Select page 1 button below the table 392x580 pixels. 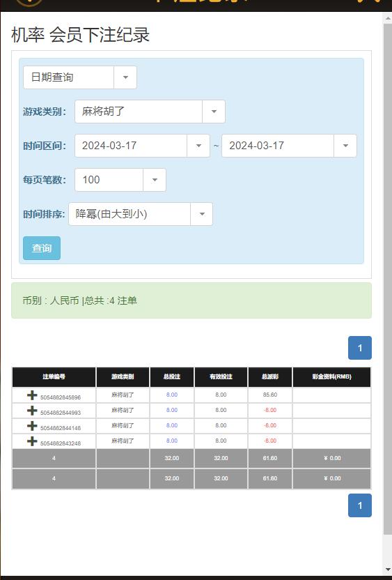(x=360, y=505)
